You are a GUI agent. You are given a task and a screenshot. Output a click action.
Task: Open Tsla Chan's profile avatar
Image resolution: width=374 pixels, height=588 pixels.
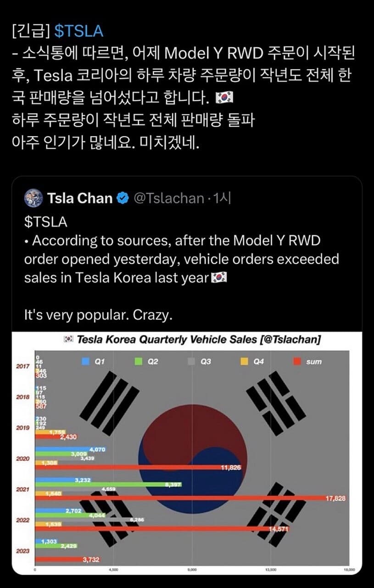[x=32, y=198]
